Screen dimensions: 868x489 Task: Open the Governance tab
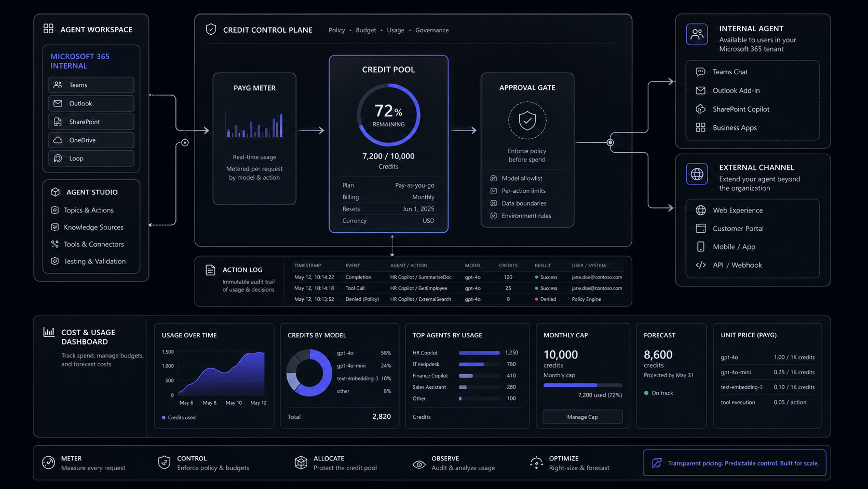[x=432, y=30]
